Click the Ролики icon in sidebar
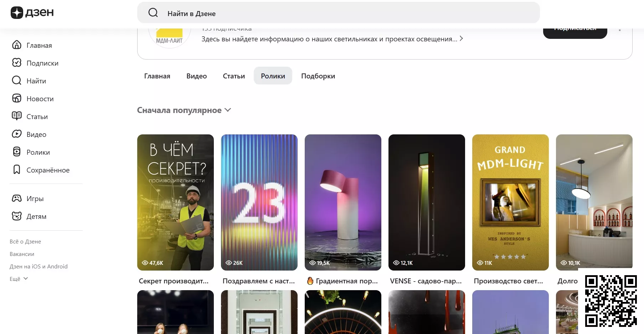 coord(17,152)
